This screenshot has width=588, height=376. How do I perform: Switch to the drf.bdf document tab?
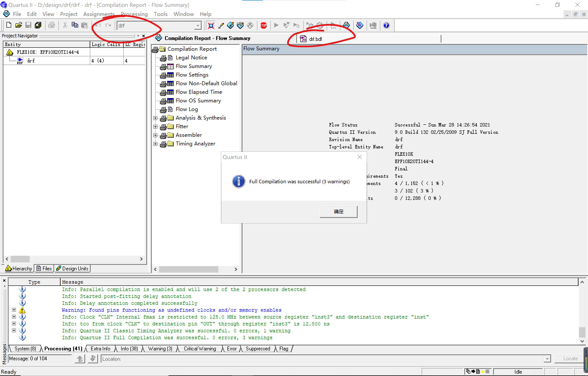coord(315,39)
